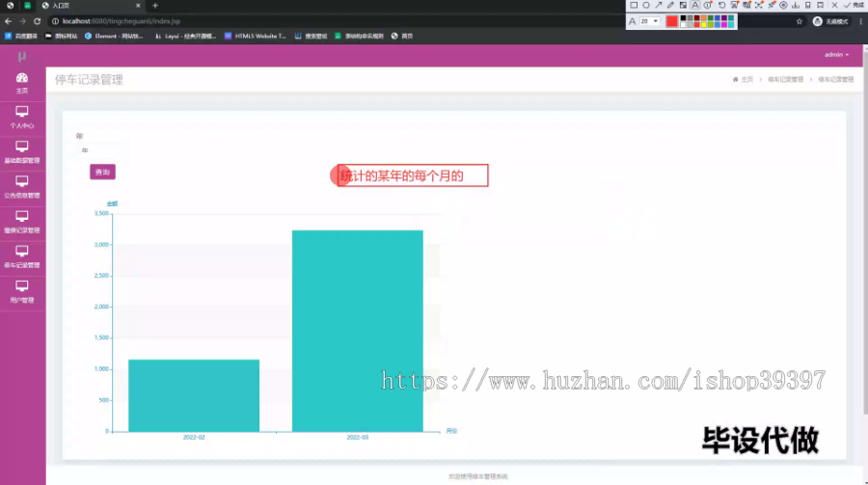868x485 pixels.
Task: Cancel the screenshot with X icon
Action: click(x=835, y=5)
